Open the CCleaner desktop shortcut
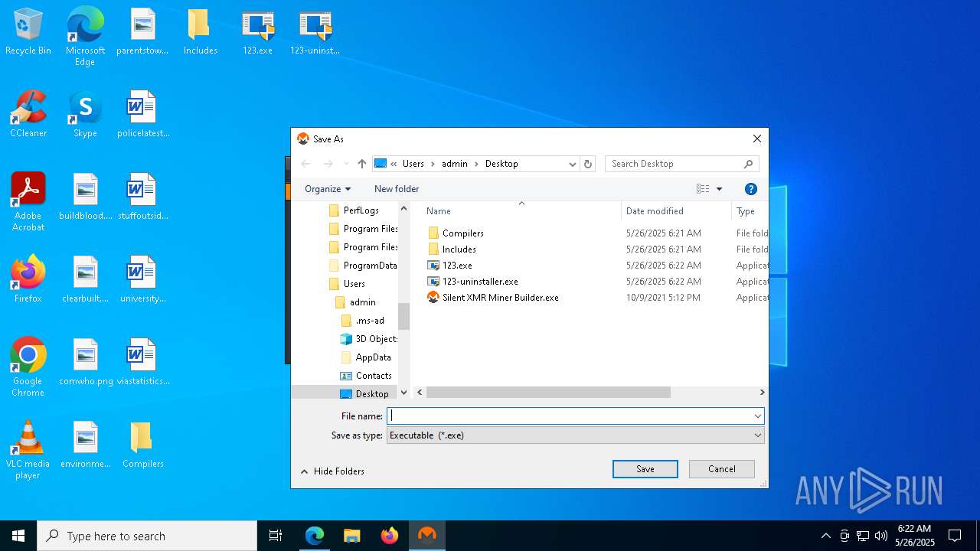This screenshot has height=551, width=980. click(28, 115)
